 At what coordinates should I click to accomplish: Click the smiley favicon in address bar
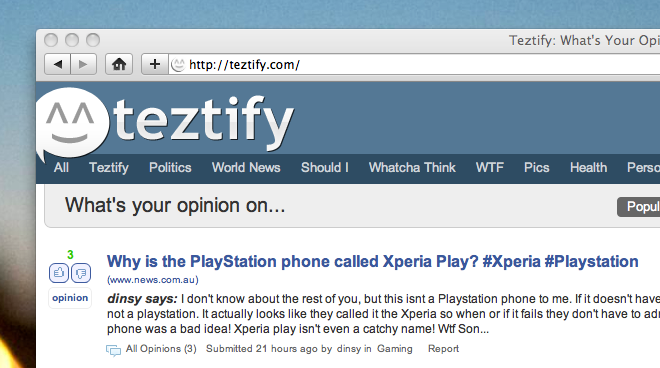tap(178, 65)
